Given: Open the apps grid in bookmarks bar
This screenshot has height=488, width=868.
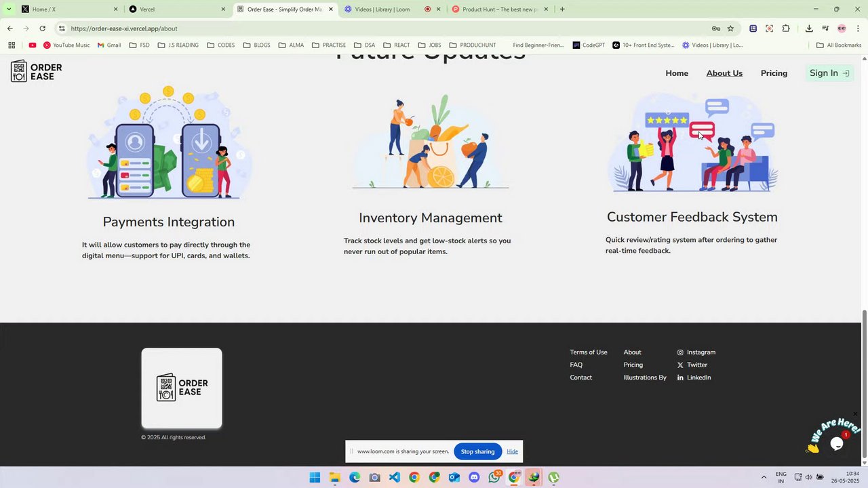Looking at the screenshot, I should (12, 45).
